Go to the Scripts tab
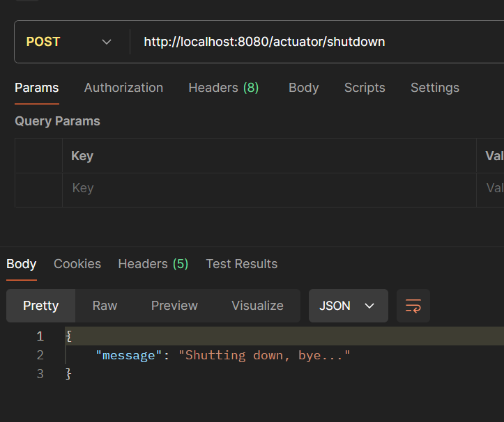Screen dimensions: 504x422 [365, 88]
